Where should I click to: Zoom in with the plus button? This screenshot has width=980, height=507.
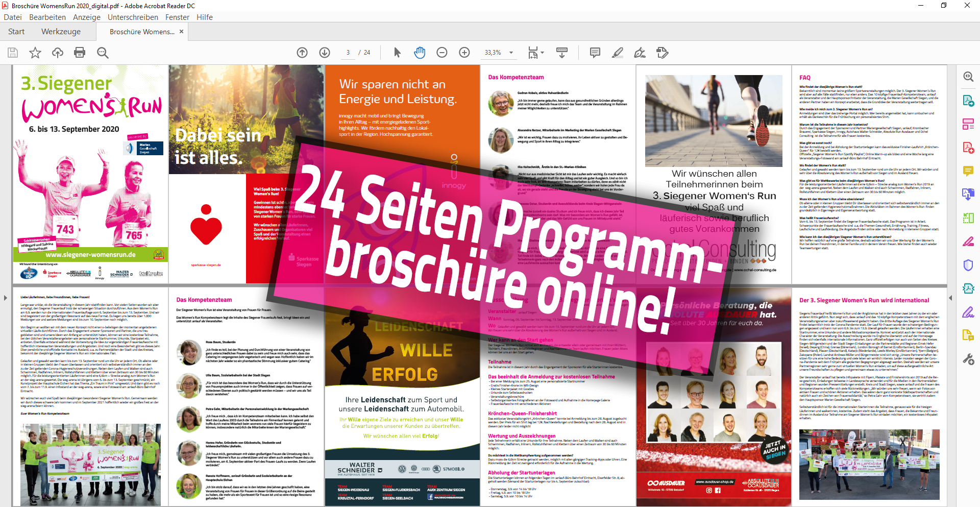coord(464,53)
